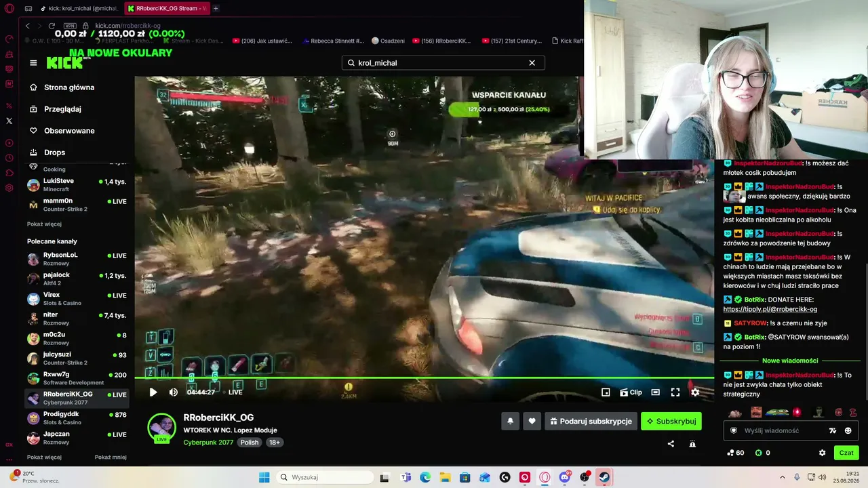Open niter channel in sidebar
Image resolution: width=868 pixels, height=488 pixels.
coord(77,319)
